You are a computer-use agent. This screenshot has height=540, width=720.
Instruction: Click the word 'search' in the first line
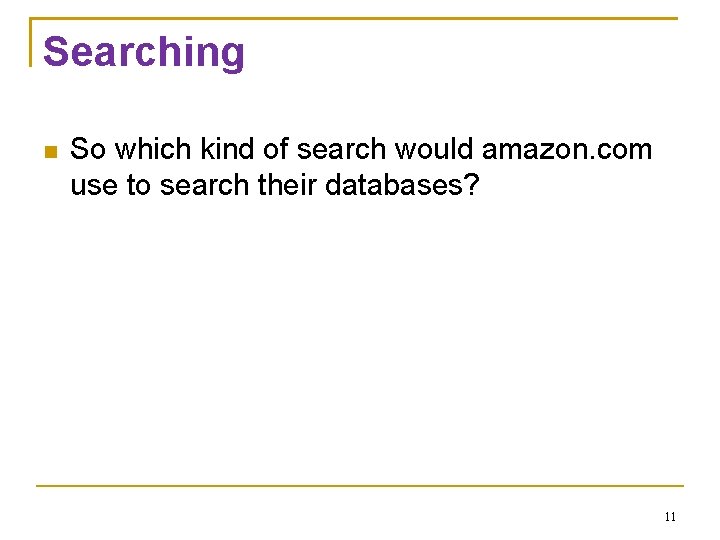pyautogui.click(x=341, y=149)
